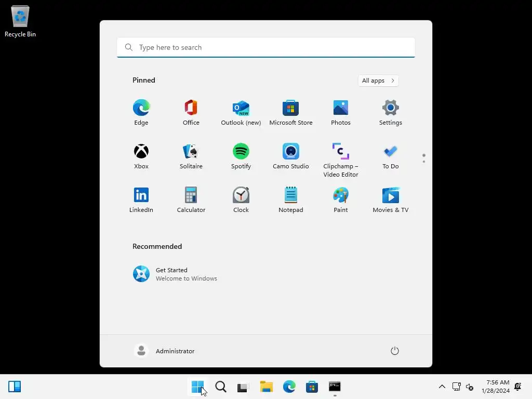Go to next pinned apps page dot

tap(424, 162)
